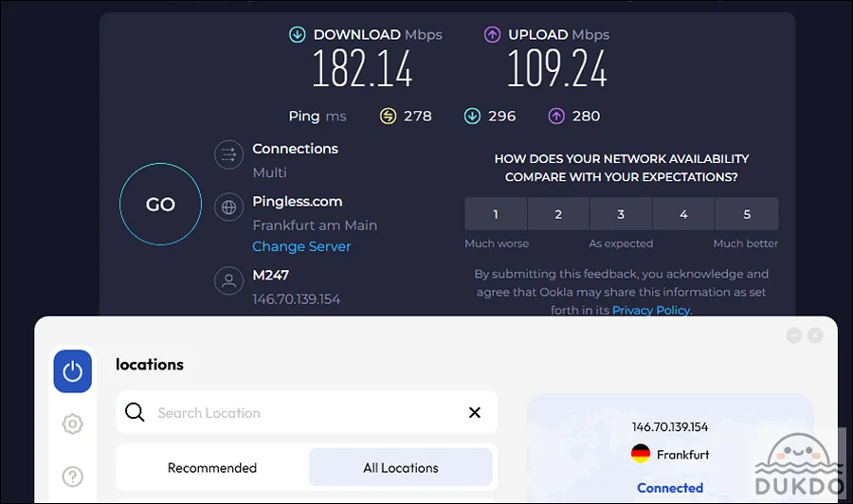This screenshot has height=504, width=853.
Task: Click the Connections arrows icon
Action: tap(228, 155)
